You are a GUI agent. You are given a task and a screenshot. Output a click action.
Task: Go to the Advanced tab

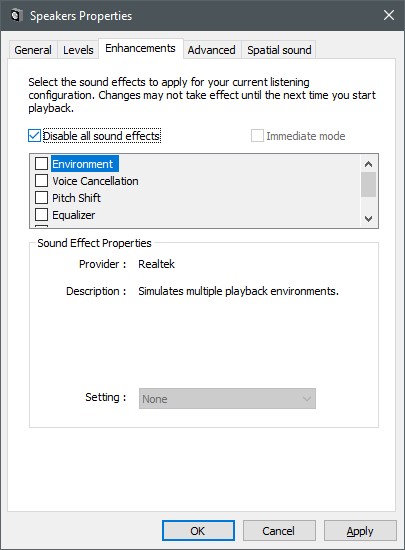click(x=211, y=50)
